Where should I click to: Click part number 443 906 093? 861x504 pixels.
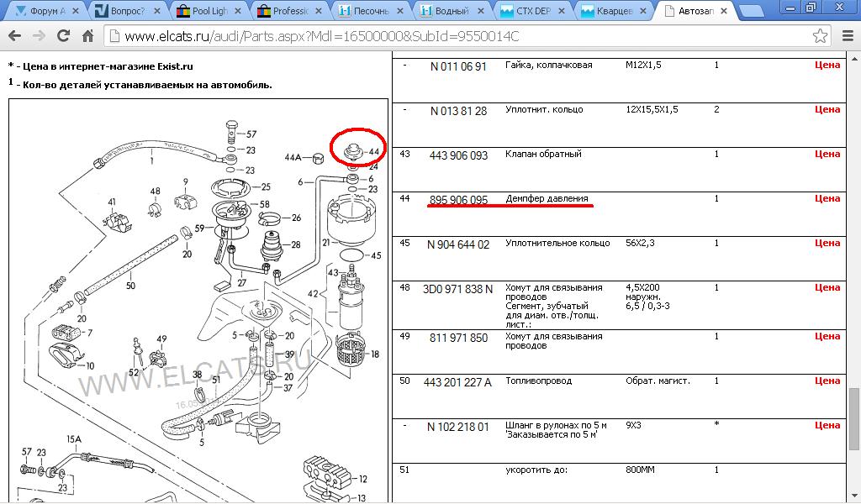(458, 155)
